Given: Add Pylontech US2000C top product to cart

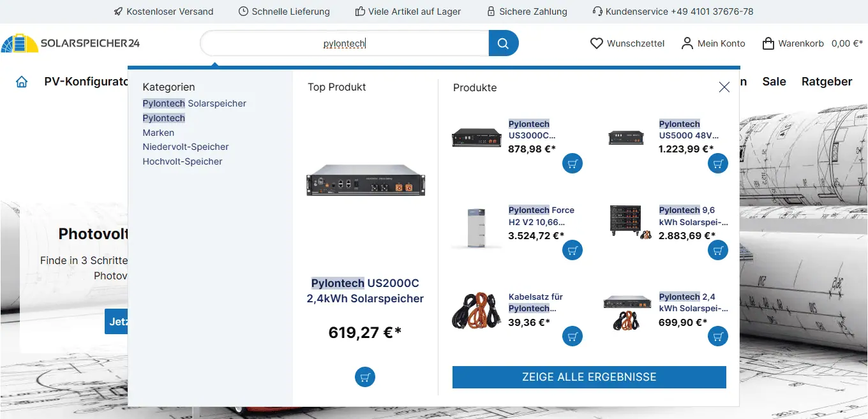Looking at the screenshot, I should [x=365, y=377].
